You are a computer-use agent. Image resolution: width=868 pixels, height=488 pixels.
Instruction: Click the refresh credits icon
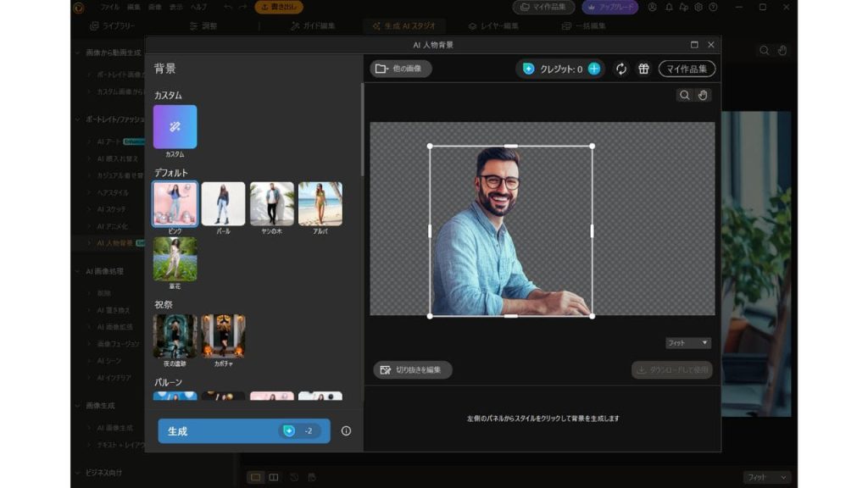621,69
